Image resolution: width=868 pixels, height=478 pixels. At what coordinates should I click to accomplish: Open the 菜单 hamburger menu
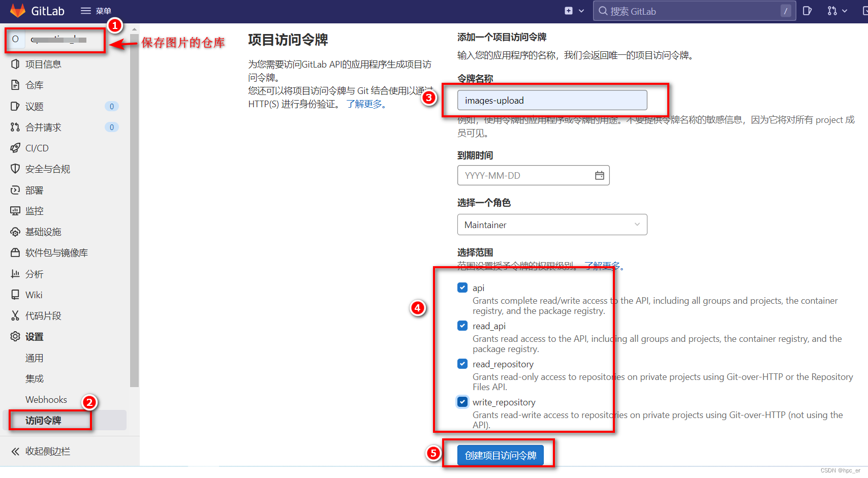tap(96, 11)
